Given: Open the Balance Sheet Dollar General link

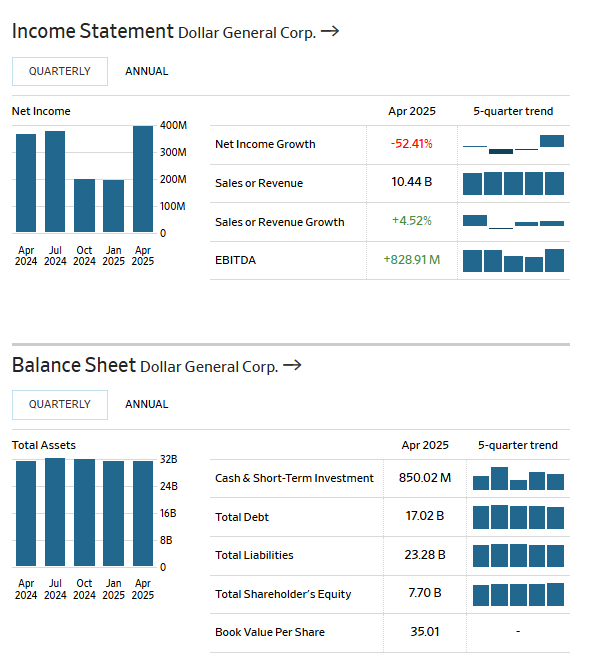Looking at the screenshot, I should 209,367.
